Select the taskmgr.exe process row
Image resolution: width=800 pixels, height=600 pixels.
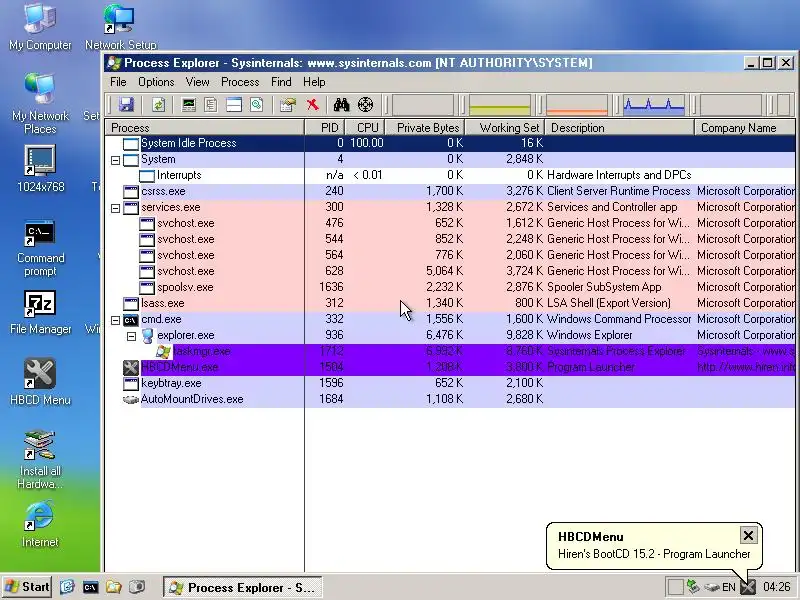450,352
